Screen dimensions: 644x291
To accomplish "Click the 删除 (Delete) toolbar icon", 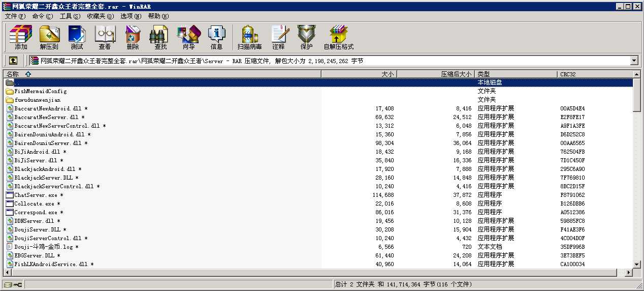I will (133, 38).
